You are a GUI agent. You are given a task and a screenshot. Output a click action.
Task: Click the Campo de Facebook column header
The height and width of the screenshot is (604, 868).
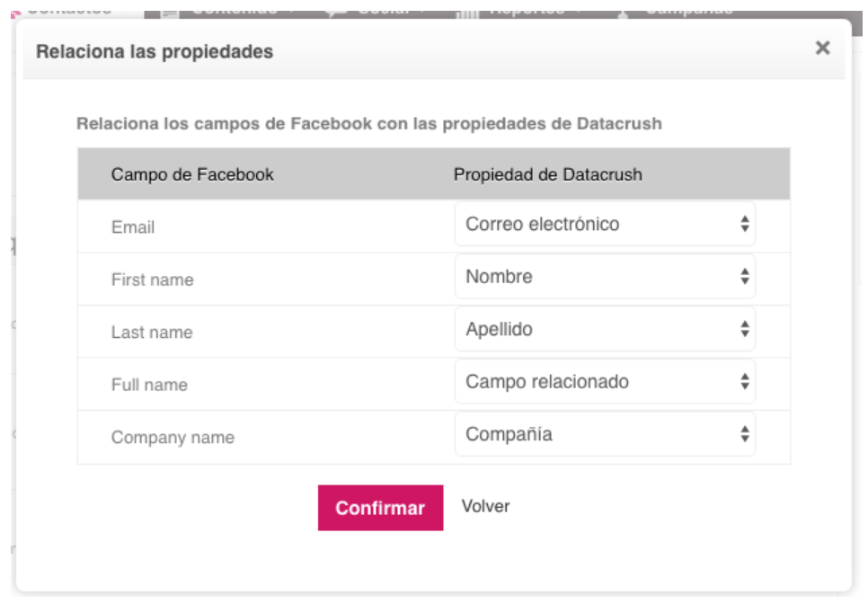click(x=192, y=174)
